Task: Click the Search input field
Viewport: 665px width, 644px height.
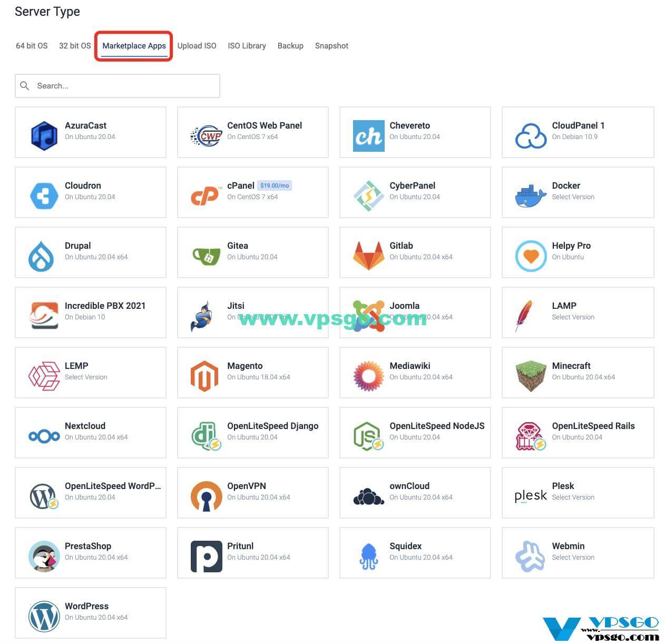Action: point(118,85)
